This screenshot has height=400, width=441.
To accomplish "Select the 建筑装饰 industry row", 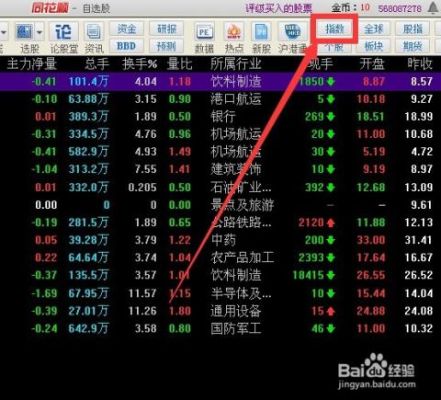I will click(220, 169).
